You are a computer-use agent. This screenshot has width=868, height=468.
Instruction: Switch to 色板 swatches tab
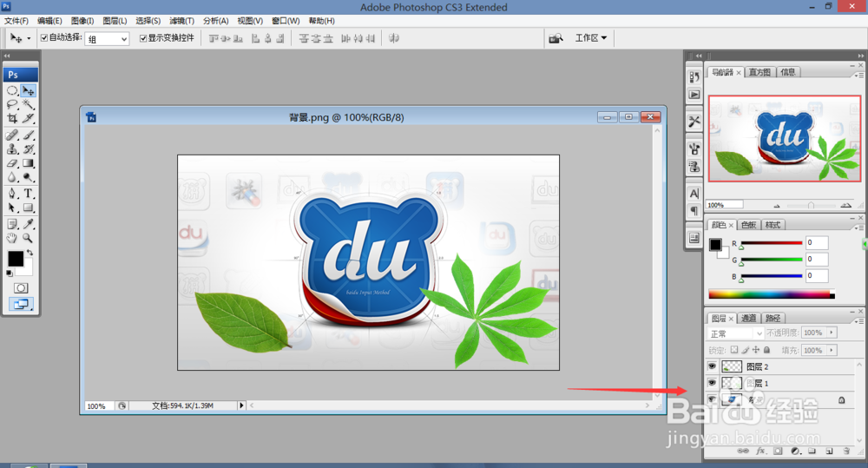coord(748,225)
